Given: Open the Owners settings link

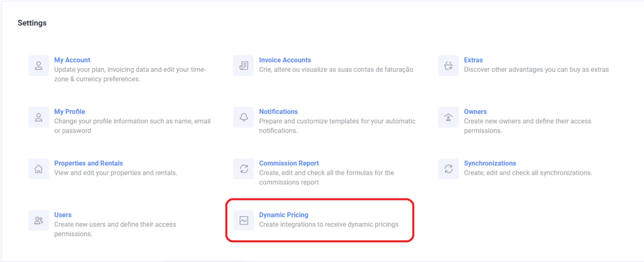Looking at the screenshot, I should [x=475, y=112].
